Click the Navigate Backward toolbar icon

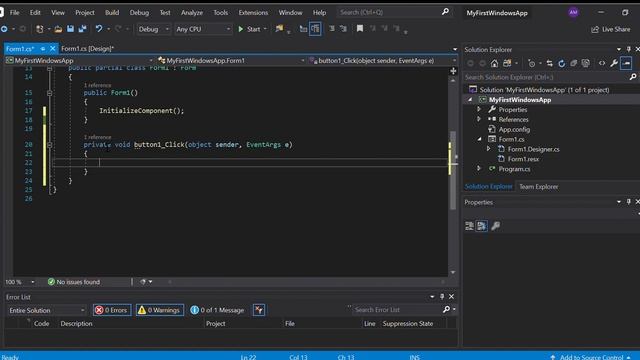(x=4, y=29)
